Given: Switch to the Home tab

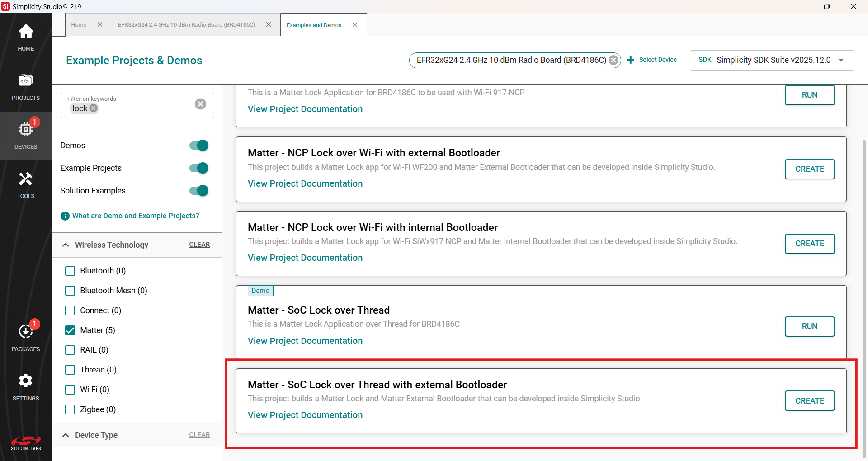Looking at the screenshot, I should [79, 25].
